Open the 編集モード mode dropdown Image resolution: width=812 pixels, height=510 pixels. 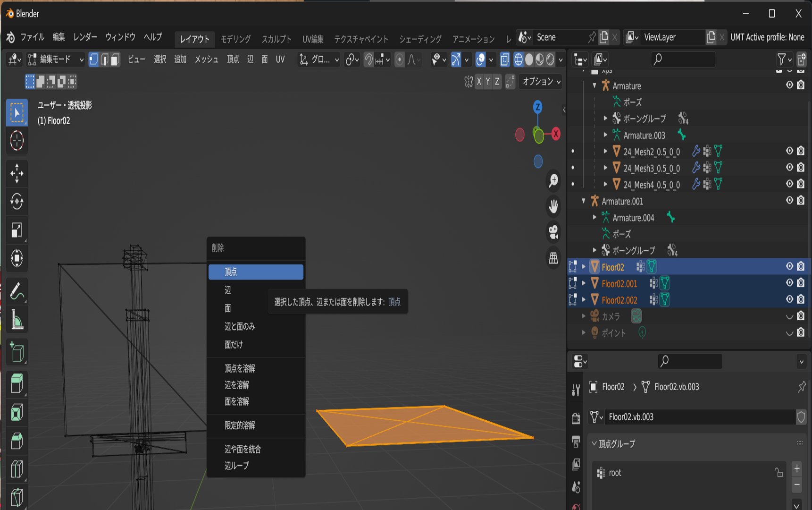[56, 59]
